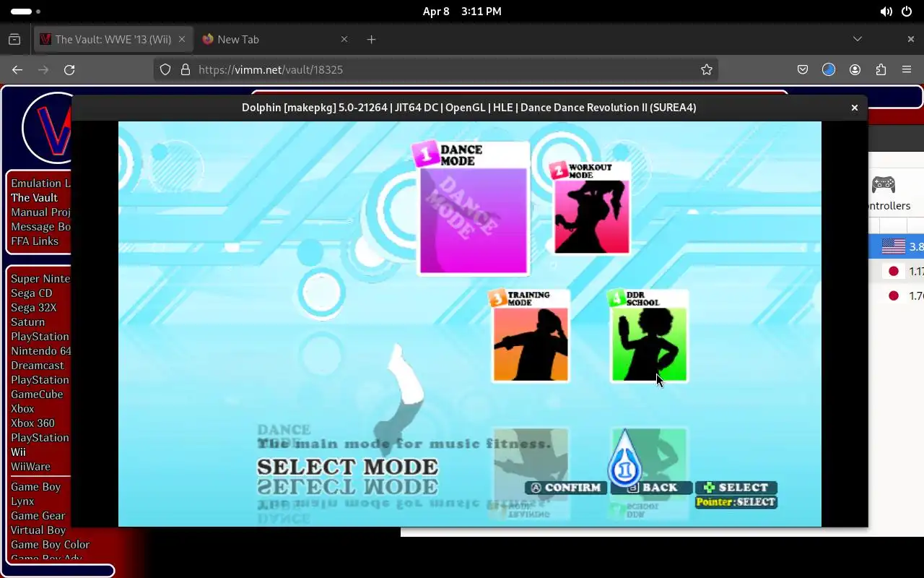Close the Firefox browser window
Image resolution: width=924 pixels, height=578 pixels.
tap(910, 39)
